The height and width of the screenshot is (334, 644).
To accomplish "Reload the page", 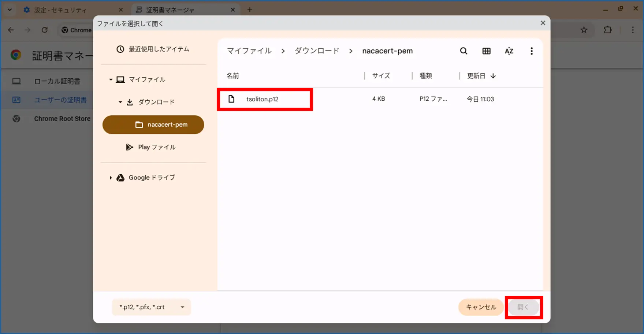I will coord(45,30).
